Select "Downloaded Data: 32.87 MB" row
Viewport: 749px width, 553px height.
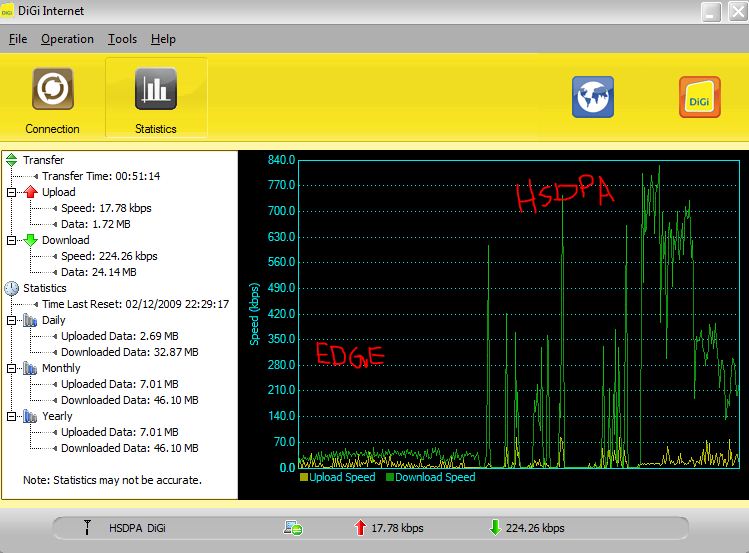click(129, 352)
